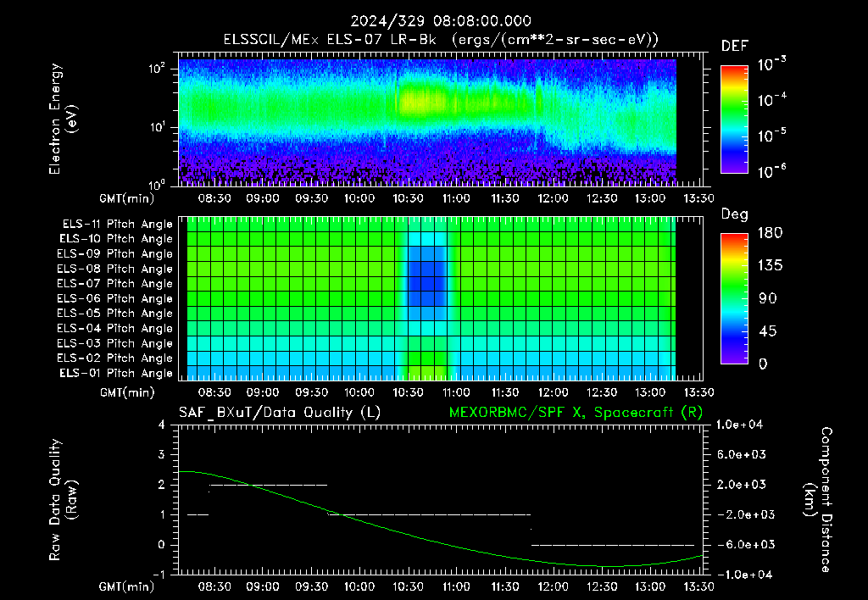Click 08:30 on the bottom panel time axis

(x=214, y=586)
